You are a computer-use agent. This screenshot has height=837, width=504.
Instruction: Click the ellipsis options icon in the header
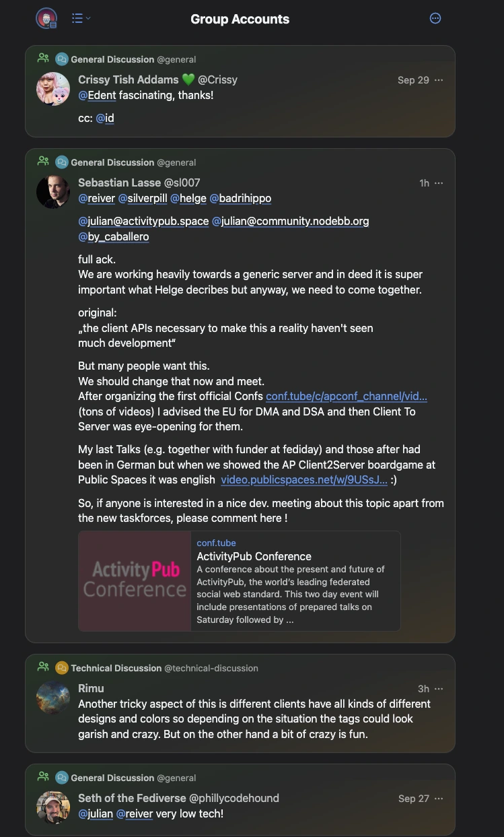pos(435,18)
